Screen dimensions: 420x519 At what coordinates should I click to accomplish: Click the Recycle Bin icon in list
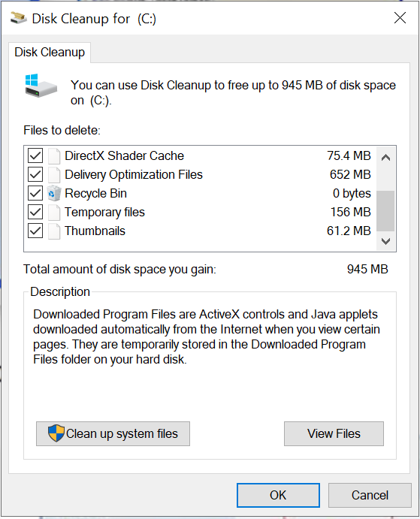coord(54,193)
